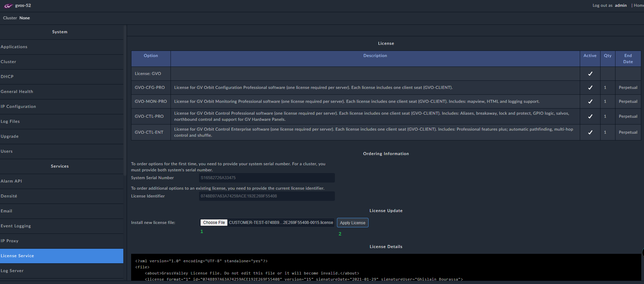Go to the Upgrade page
Screen dimensions: 644x284
pos(61,136)
